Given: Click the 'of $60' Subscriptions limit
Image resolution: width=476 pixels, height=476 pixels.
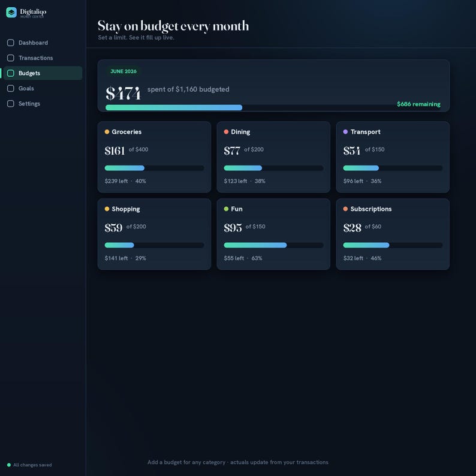Looking at the screenshot, I should [373, 227].
